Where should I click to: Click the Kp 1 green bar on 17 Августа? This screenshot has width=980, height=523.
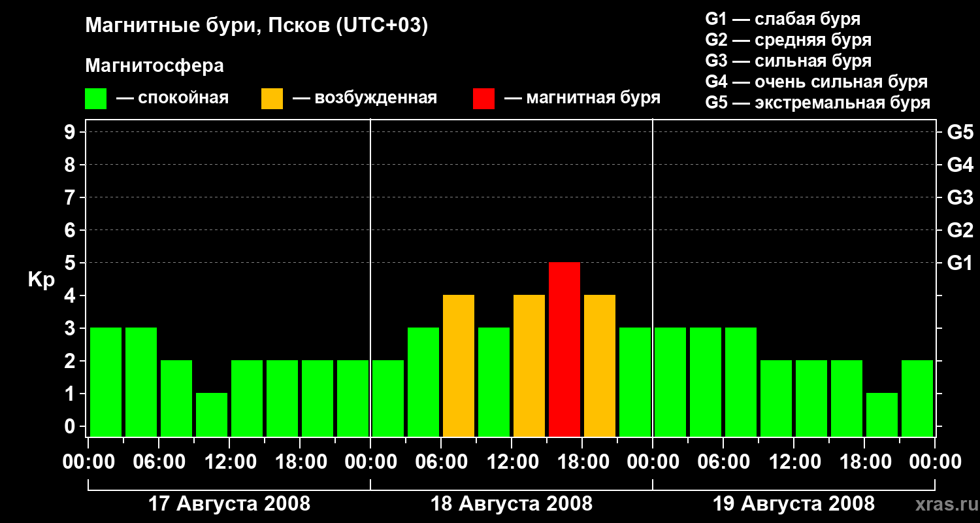click(212, 414)
